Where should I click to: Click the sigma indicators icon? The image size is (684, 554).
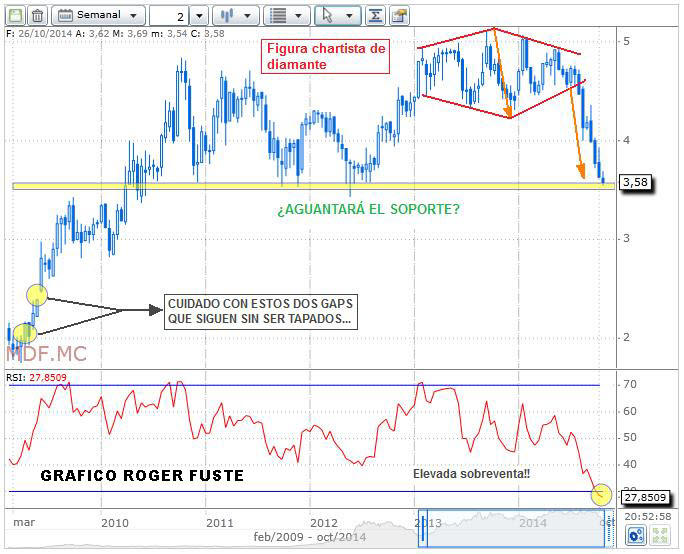click(375, 16)
